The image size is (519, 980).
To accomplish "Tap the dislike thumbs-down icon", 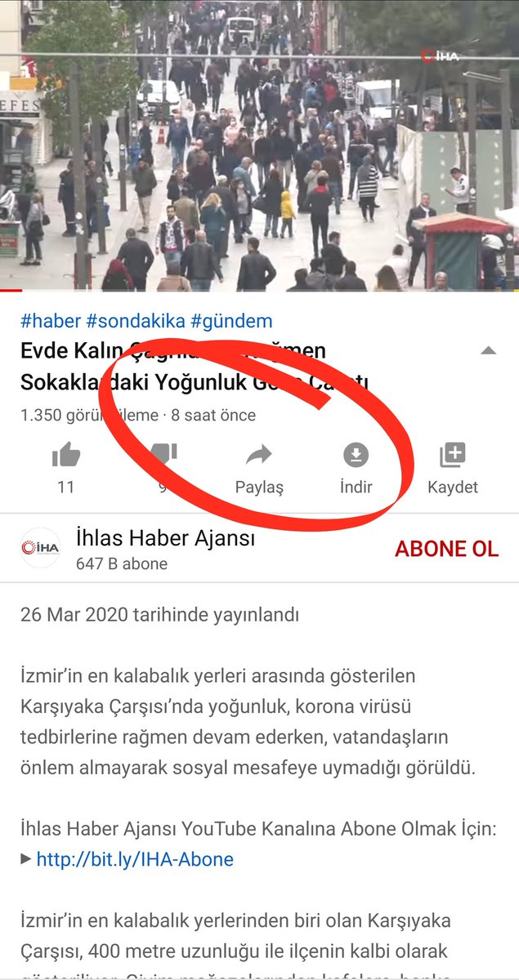I will coord(163,455).
